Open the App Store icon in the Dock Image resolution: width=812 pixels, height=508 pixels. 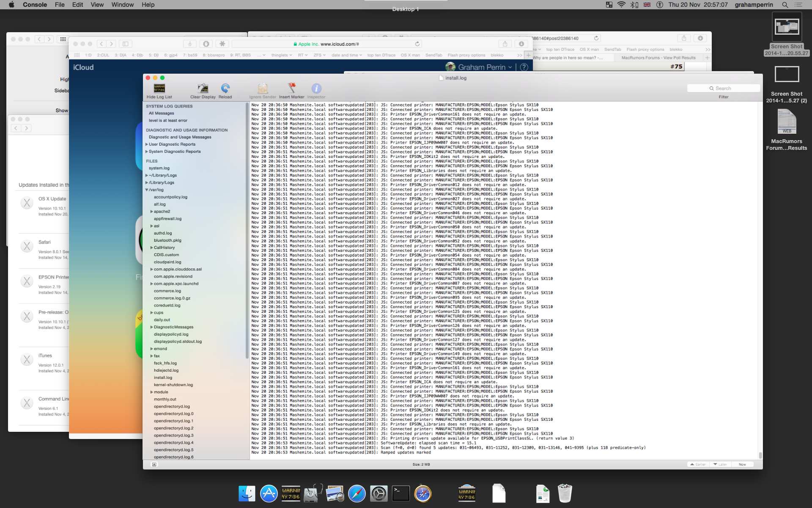pyautogui.click(x=269, y=494)
